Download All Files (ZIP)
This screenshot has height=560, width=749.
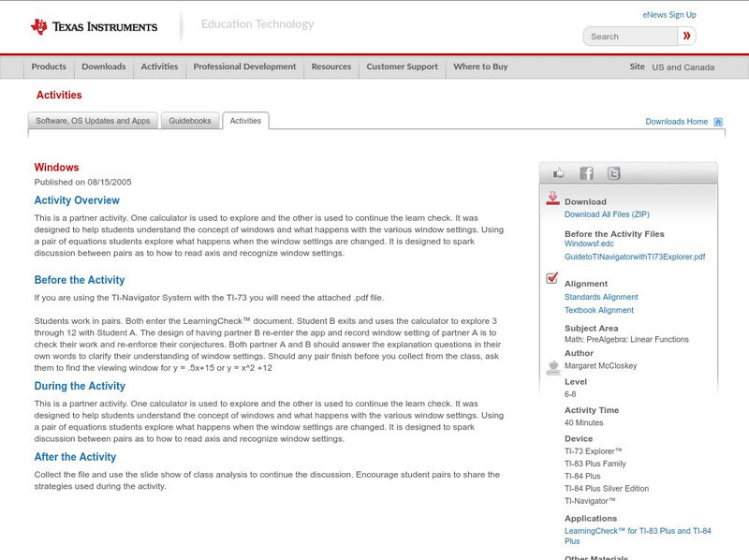(x=606, y=214)
